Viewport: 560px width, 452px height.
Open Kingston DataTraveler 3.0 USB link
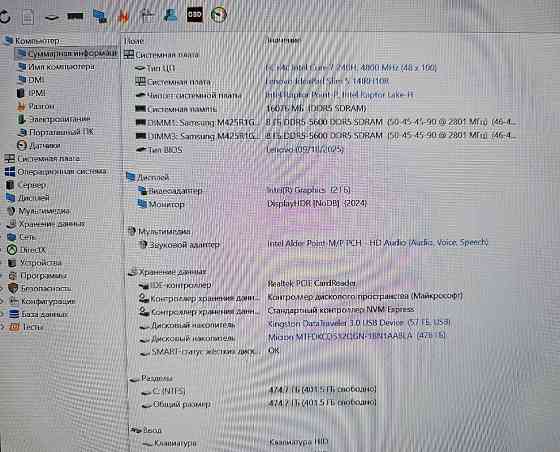click(x=359, y=323)
